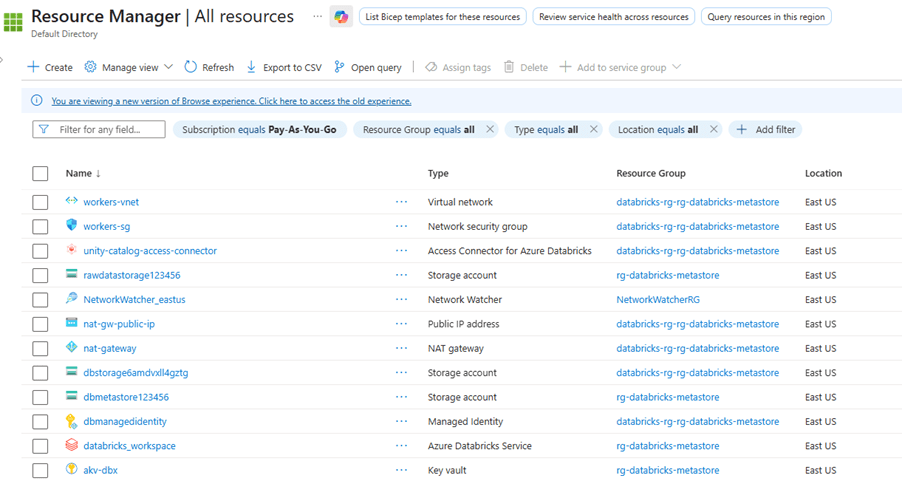Click the workers-sg shield icon

point(72,226)
